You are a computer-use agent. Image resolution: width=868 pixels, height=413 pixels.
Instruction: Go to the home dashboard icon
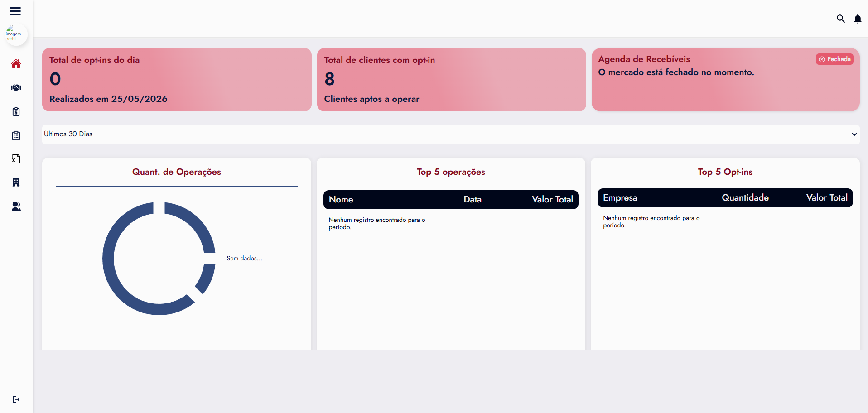click(16, 64)
